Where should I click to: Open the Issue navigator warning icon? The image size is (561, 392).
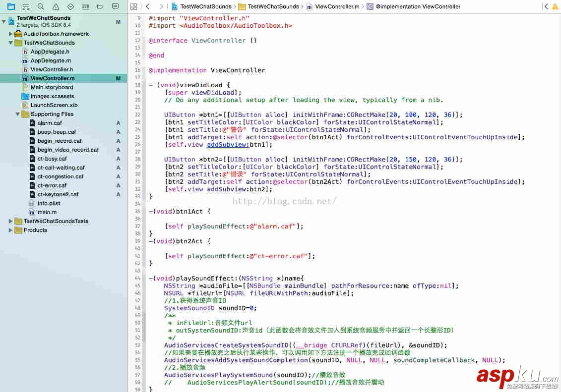[56, 6]
